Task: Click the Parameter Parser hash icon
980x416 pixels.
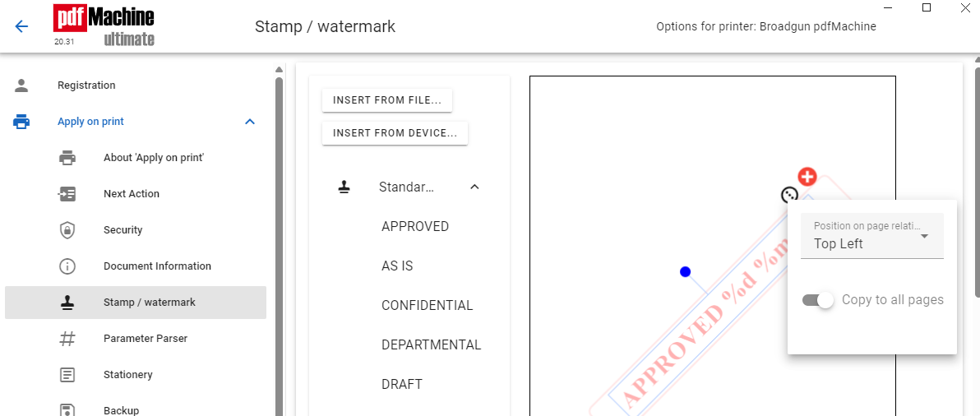Action: [x=67, y=339]
